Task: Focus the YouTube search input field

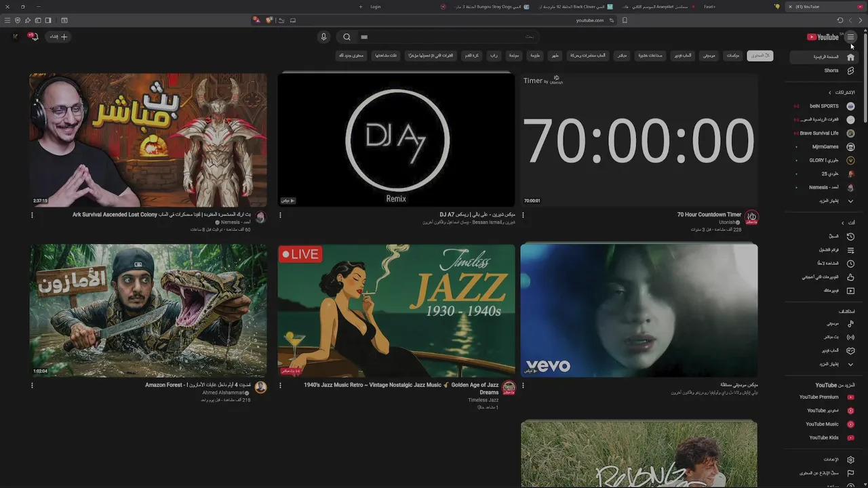Action: (448, 37)
